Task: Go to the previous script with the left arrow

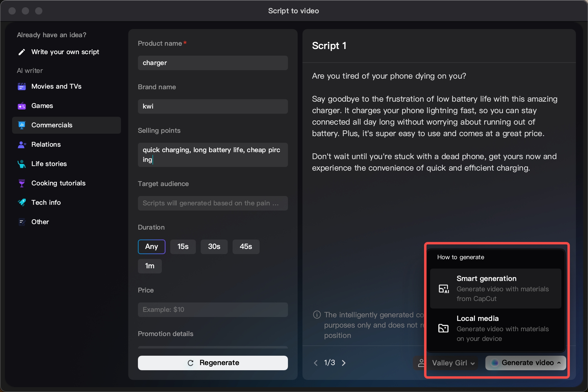Action: tap(316, 363)
